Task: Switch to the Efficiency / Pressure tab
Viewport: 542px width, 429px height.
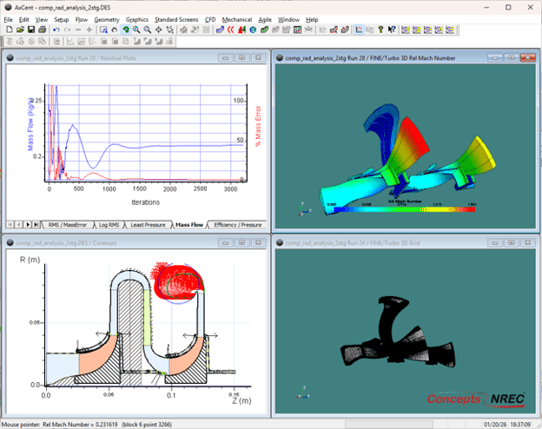Action: tap(237, 225)
